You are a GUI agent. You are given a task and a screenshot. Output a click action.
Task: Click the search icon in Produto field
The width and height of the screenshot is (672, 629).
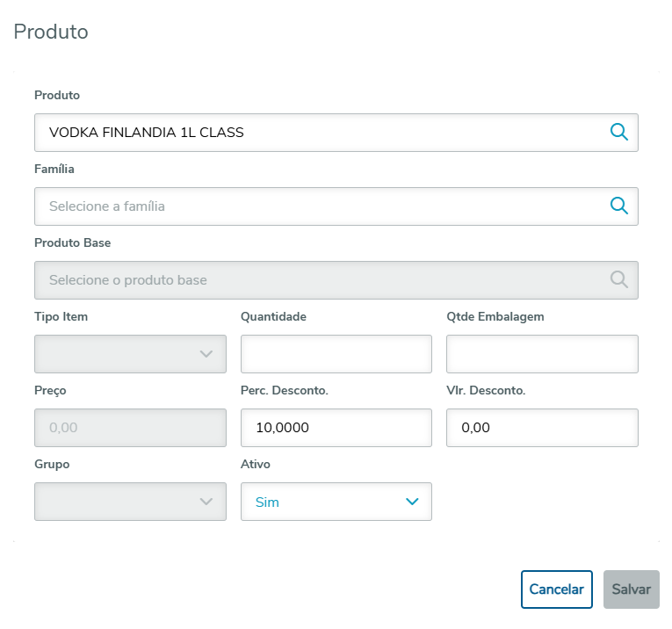618,133
